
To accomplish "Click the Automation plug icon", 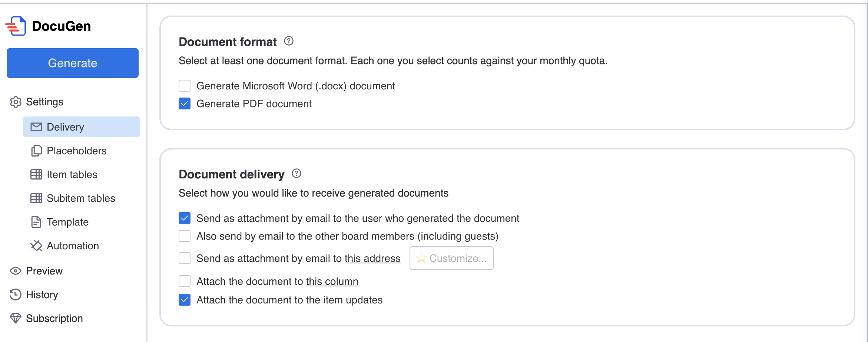I will point(36,246).
